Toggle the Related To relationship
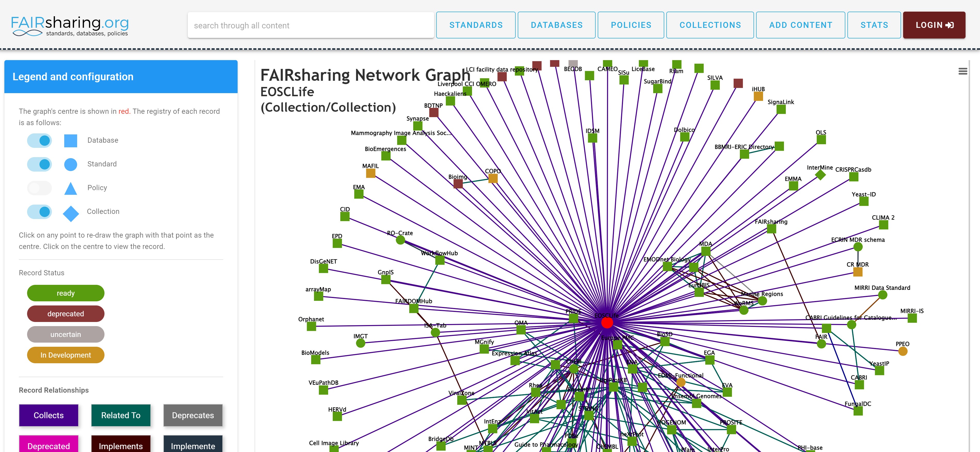 [x=121, y=415]
